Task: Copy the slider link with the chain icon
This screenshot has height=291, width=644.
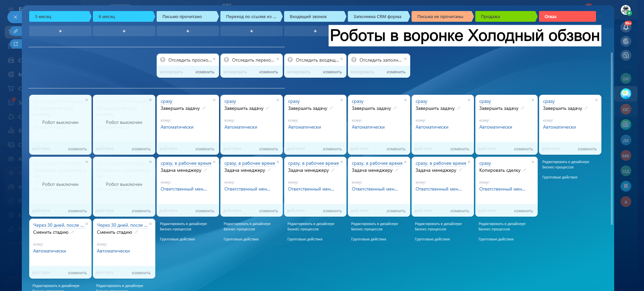Action: click(15, 31)
